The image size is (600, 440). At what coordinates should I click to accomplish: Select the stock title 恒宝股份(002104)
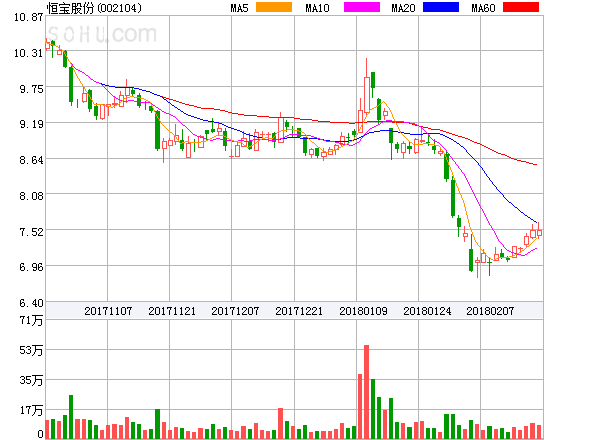(x=94, y=8)
